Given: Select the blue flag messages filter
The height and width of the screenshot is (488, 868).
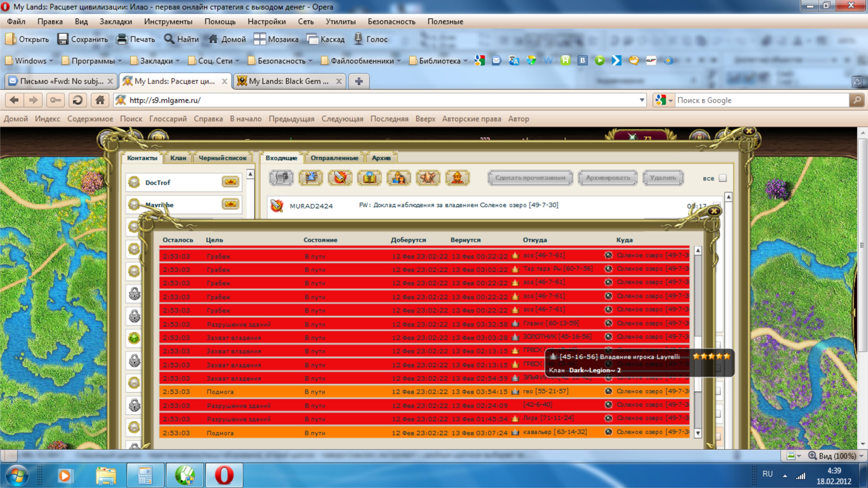Looking at the screenshot, I should coord(311,178).
